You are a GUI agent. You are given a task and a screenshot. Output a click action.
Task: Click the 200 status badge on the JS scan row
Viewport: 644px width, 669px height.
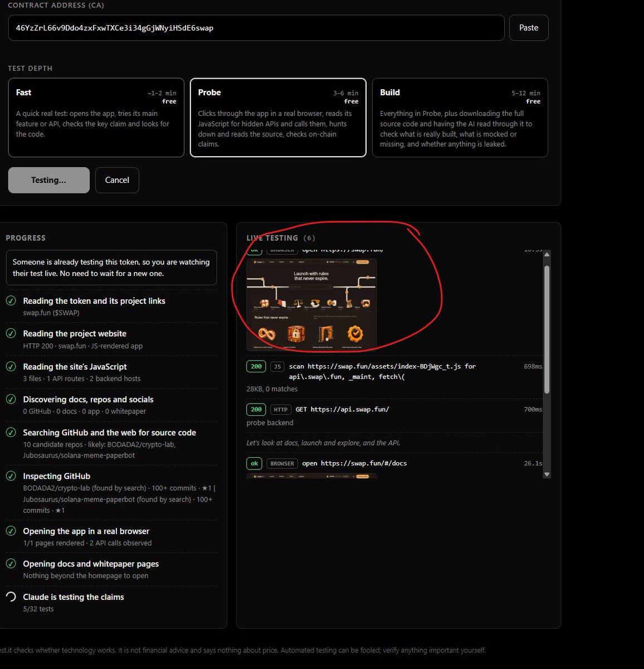pyautogui.click(x=256, y=366)
